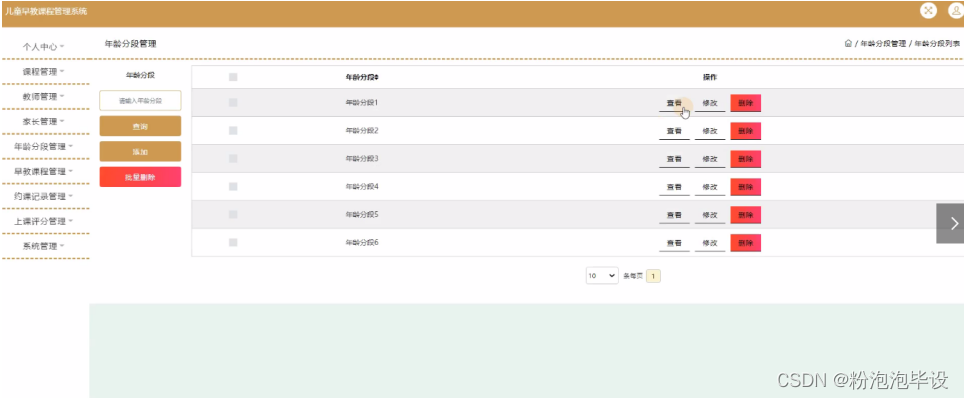Delete 年龄分段1 with red 删除 button
The height and width of the screenshot is (399, 964).
coord(746,103)
